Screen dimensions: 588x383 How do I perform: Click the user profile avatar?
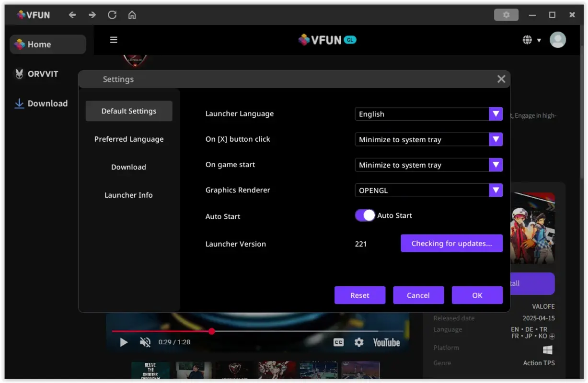coord(557,40)
